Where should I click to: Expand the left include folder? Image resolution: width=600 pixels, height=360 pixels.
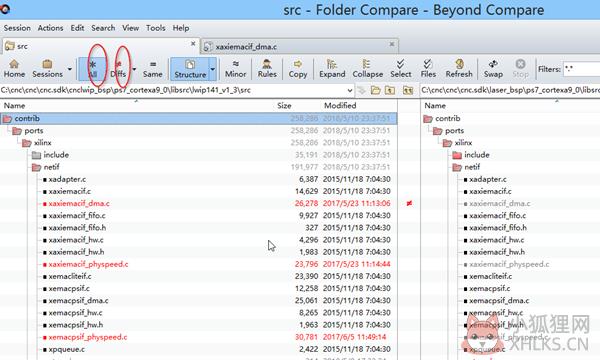pos(36,155)
